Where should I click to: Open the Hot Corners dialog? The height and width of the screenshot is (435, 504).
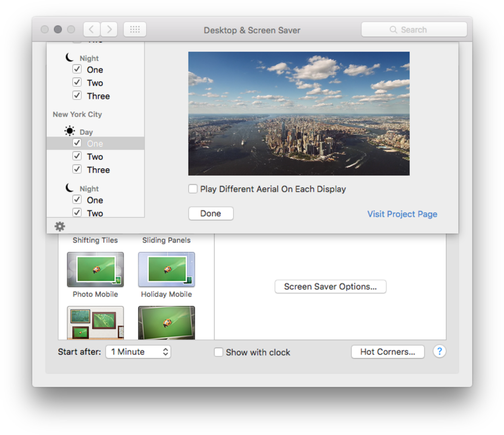[388, 352]
